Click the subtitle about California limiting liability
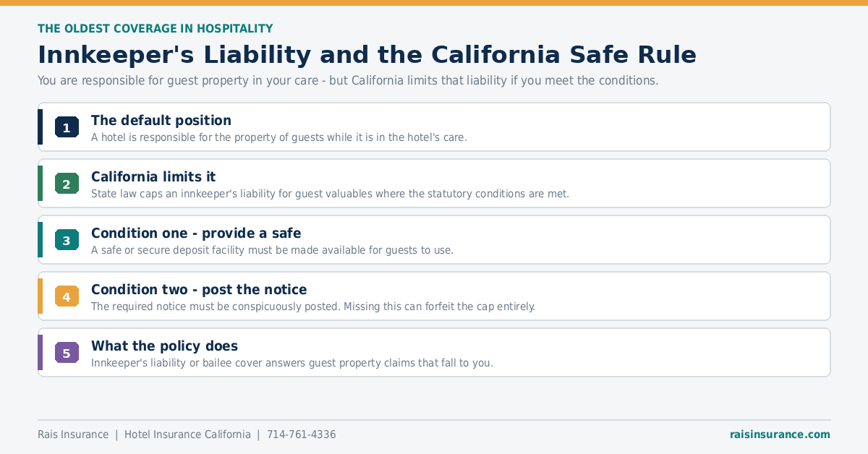The width and height of the screenshot is (868, 454). [348, 80]
